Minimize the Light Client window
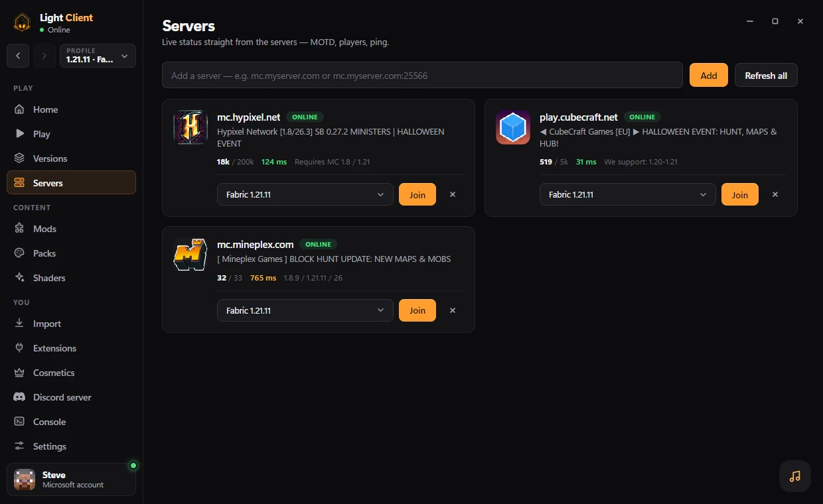Image resolution: width=823 pixels, height=504 pixels. pyautogui.click(x=750, y=21)
